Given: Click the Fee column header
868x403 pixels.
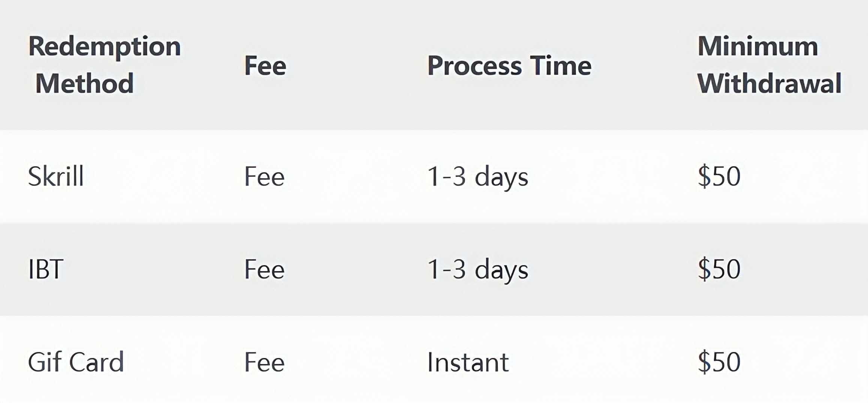Looking at the screenshot, I should pos(265,66).
